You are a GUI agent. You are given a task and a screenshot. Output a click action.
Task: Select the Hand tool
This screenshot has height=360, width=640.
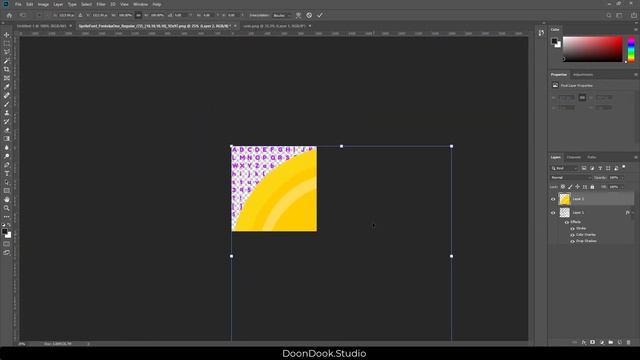(7, 199)
